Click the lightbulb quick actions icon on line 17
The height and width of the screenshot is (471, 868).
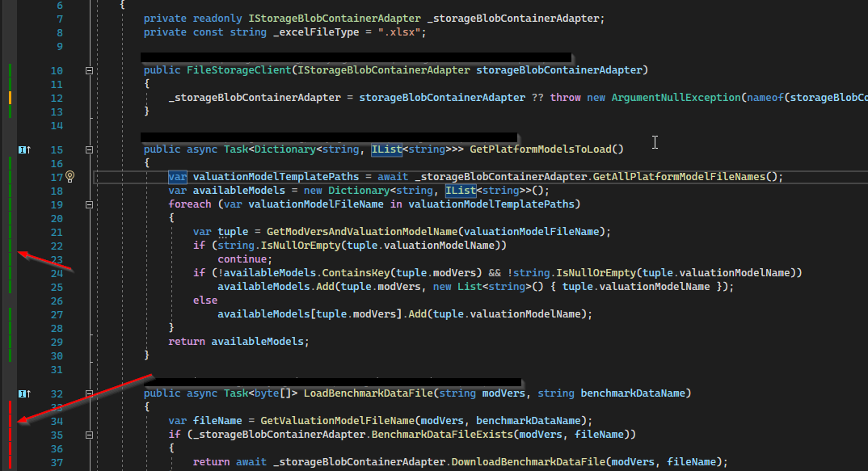coord(70,177)
